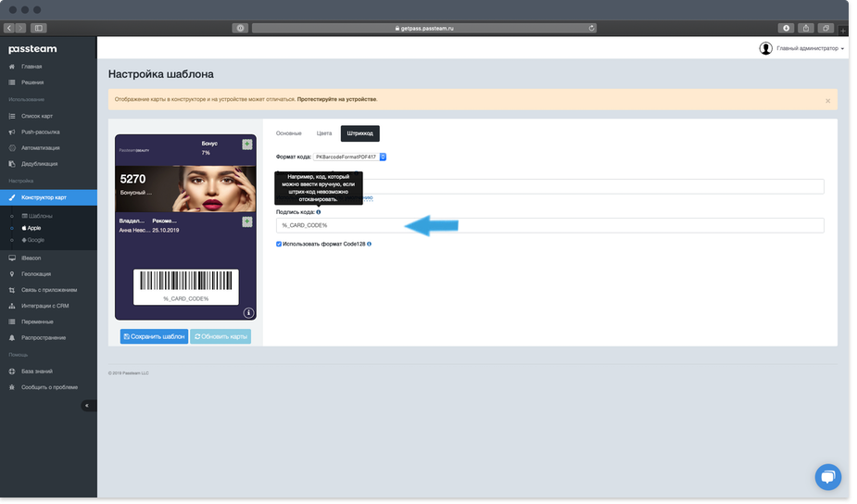Open Интеграции с CRM section

point(44,306)
